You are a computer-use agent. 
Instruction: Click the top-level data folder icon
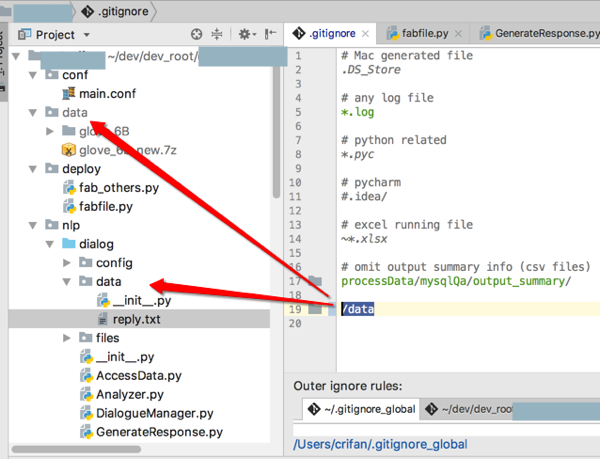click(52, 112)
